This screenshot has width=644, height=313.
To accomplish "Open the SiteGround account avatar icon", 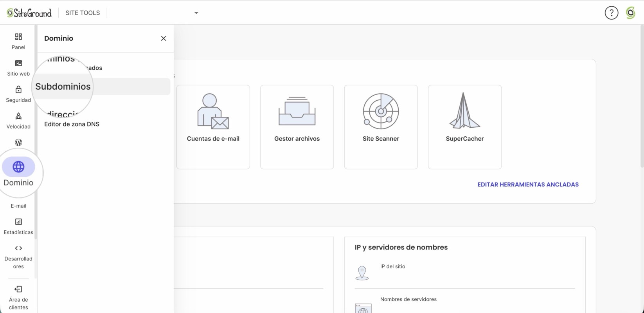I will pyautogui.click(x=630, y=13).
